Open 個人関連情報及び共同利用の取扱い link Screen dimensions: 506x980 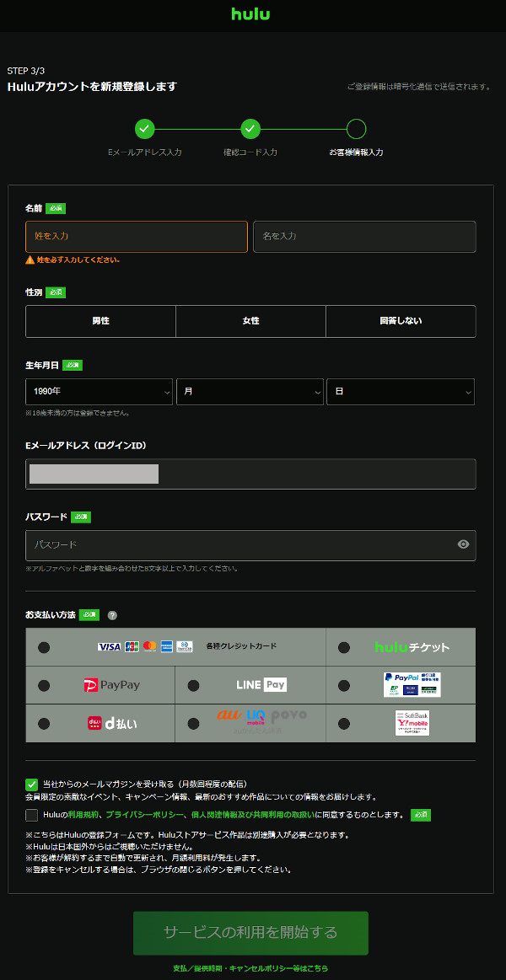[253, 815]
